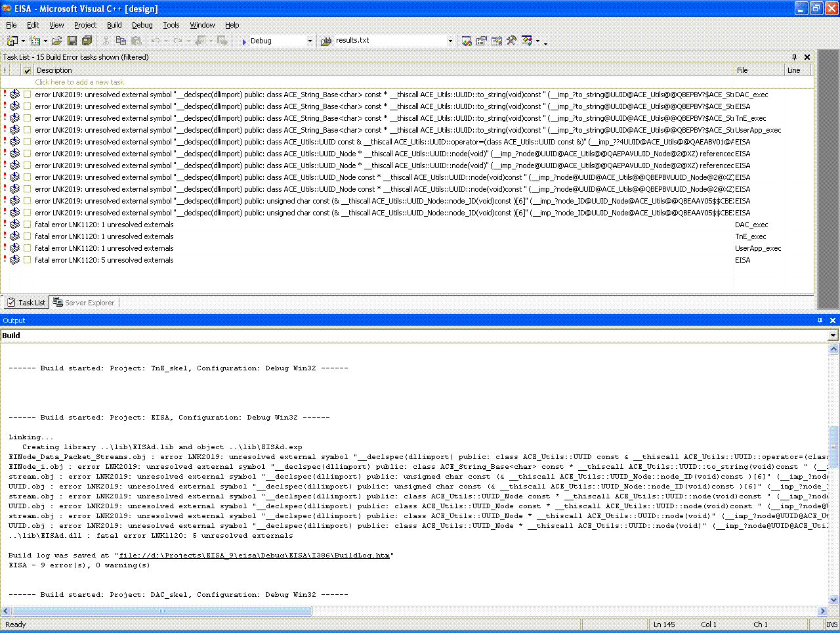Open the Add New Item dropdown arrow

[45, 41]
